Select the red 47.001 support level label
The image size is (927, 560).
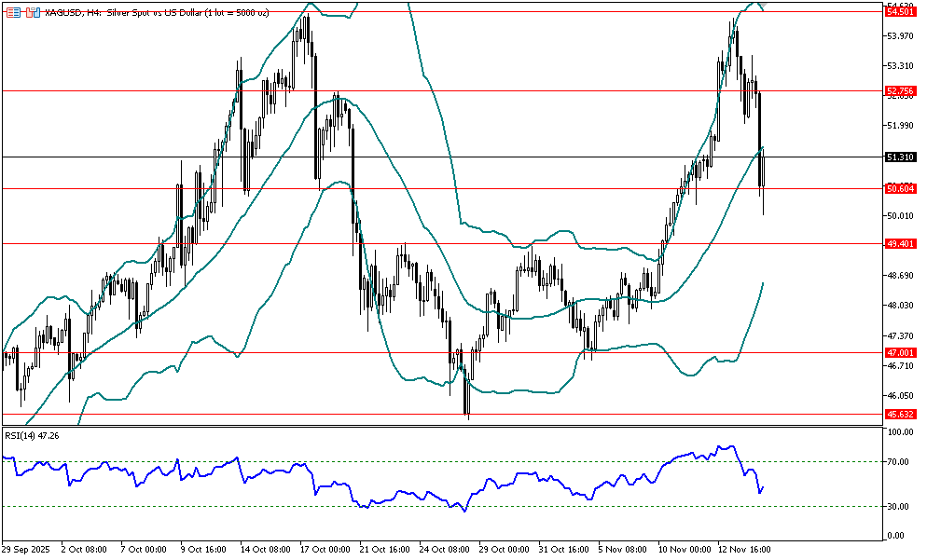899,353
